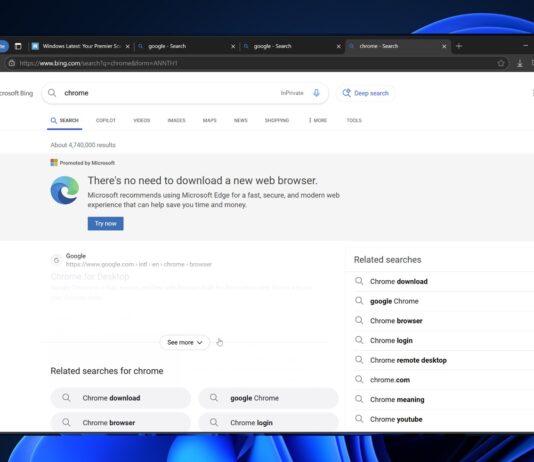Open the tab actions menu icon

coord(18,46)
